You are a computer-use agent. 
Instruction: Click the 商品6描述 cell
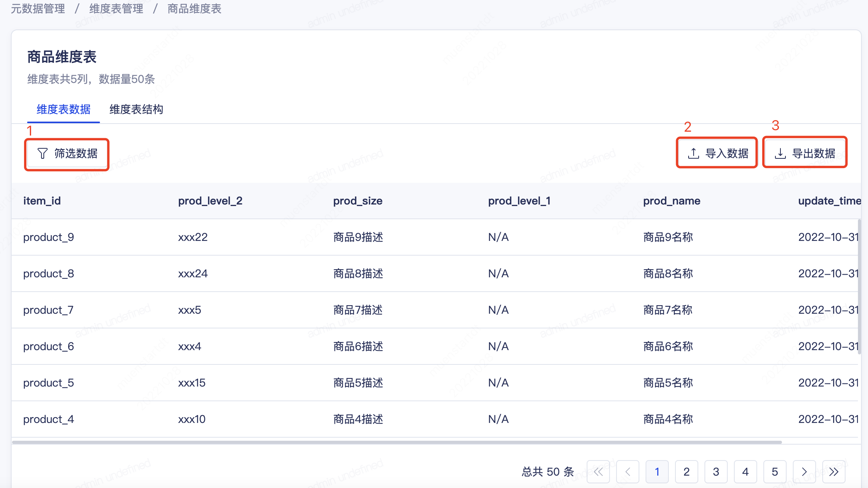pyautogui.click(x=358, y=346)
